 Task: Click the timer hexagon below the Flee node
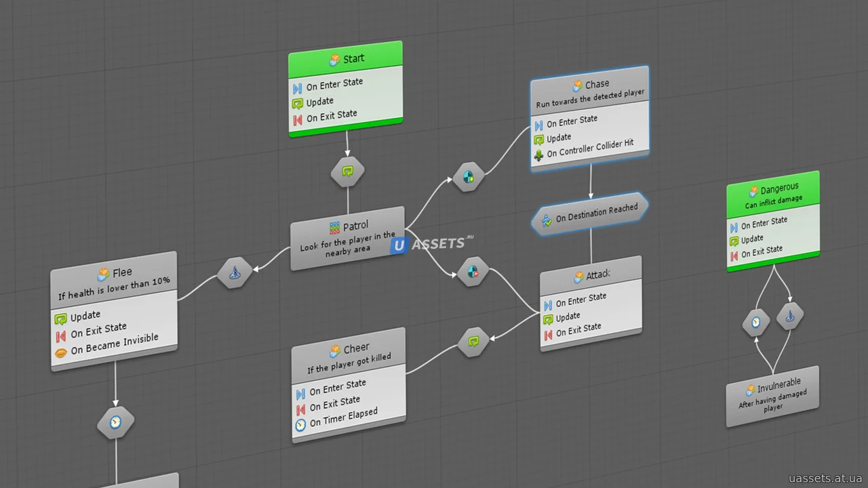pos(116,422)
